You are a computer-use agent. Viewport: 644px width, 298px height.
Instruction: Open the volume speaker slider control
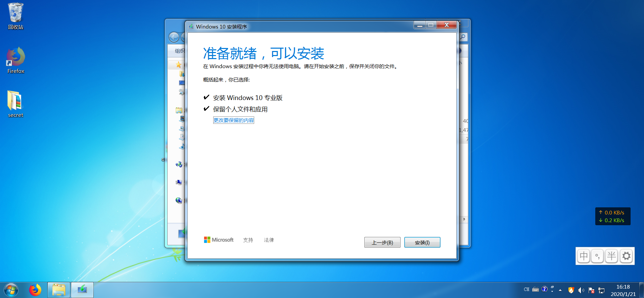[581, 290]
